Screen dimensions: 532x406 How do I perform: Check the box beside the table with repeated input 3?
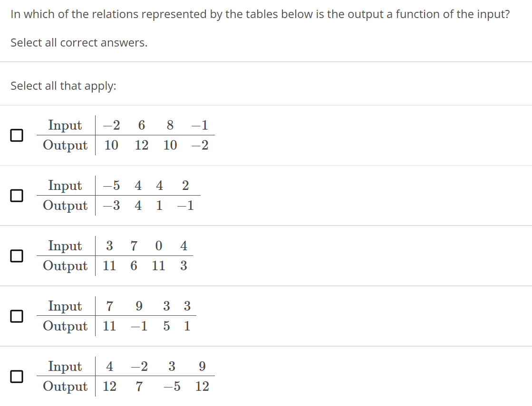tap(17, 316)
